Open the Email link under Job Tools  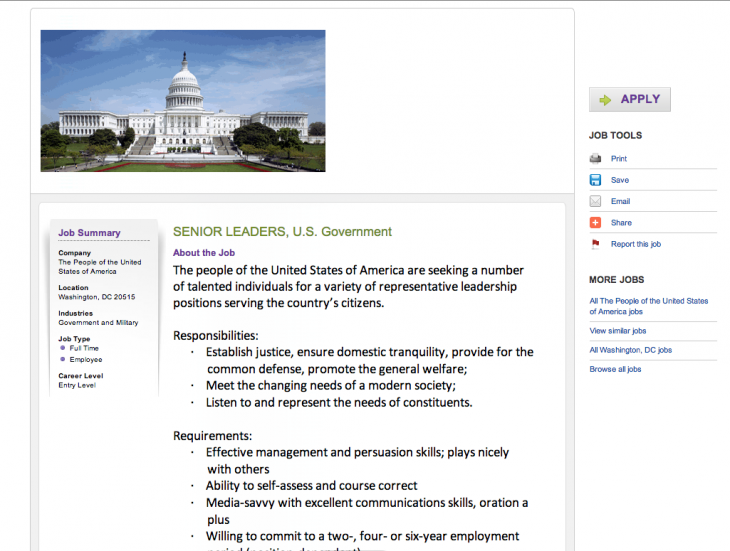click(621, 201)
